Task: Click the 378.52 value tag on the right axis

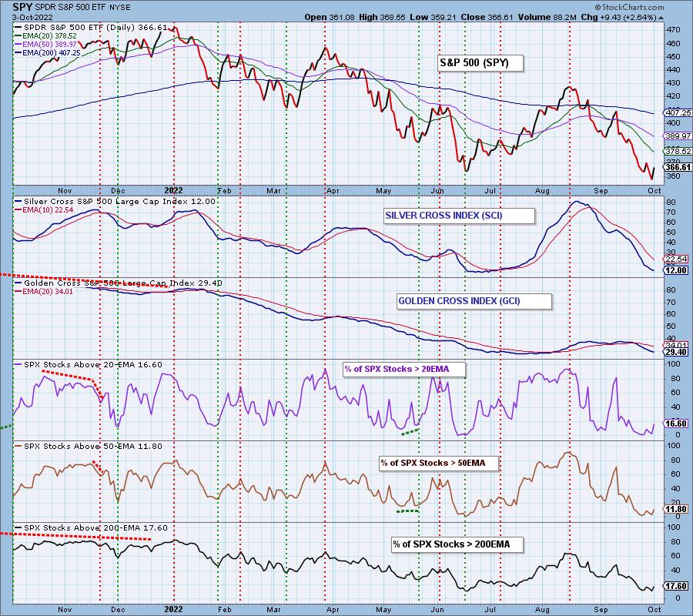Action: pos(677,151)
